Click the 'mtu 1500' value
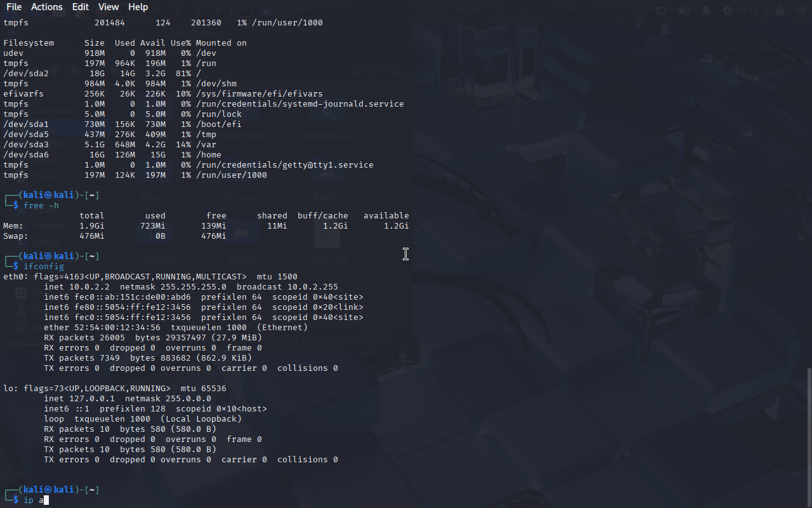 click(277, 277)
